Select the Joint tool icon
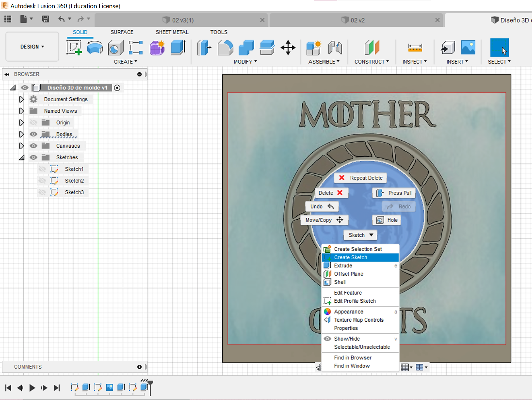 [x=335, y=48]
